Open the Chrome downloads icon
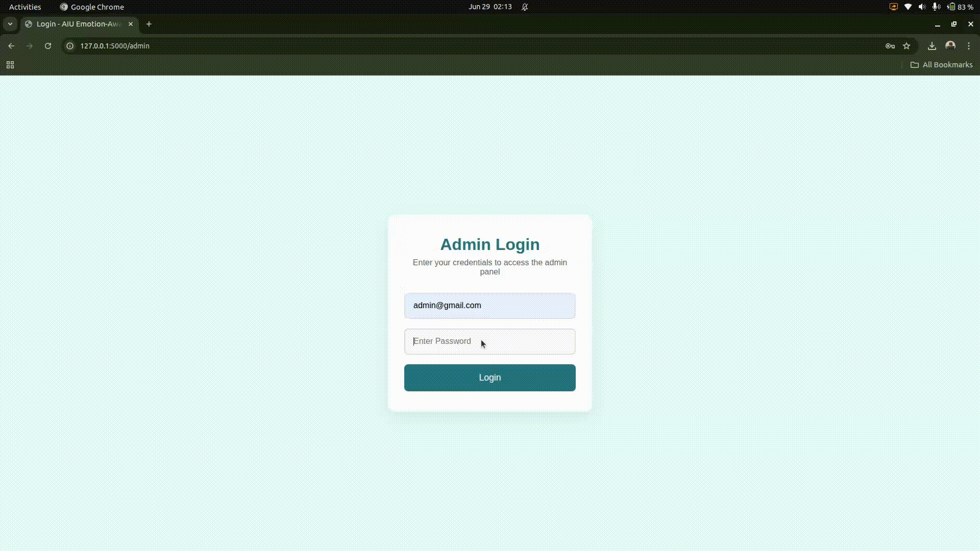This screenshot has width=980, height=551. click(x=932, y=46)
